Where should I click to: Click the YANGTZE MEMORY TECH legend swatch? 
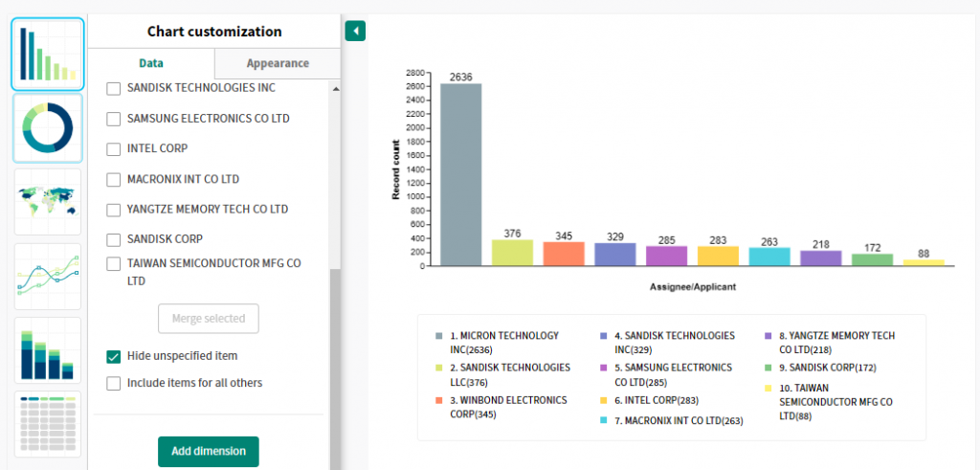point(768,336)
